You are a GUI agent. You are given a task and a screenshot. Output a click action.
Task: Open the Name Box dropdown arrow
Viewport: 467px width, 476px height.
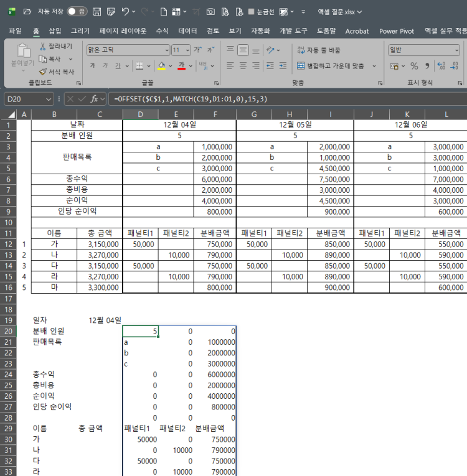click(49, 99)
